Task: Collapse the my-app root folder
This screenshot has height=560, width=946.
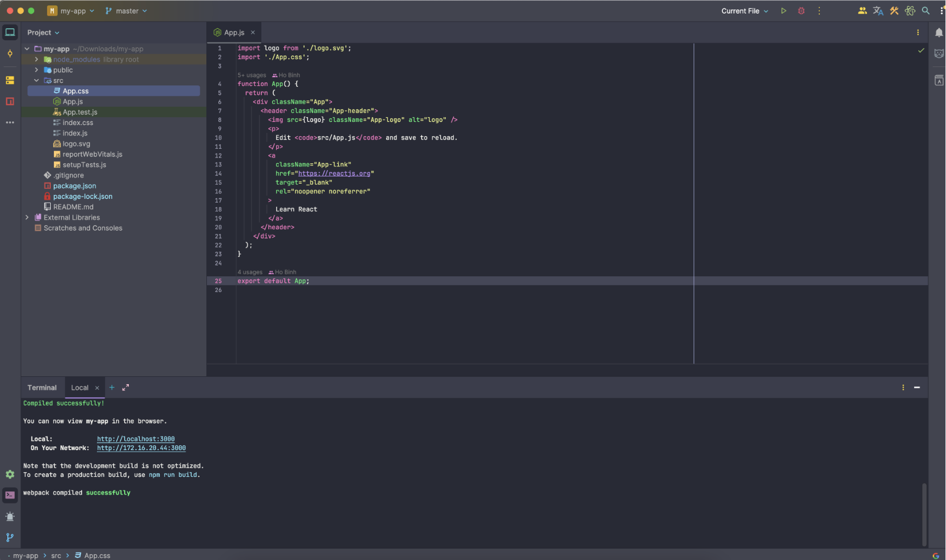Action: point(27,49)
